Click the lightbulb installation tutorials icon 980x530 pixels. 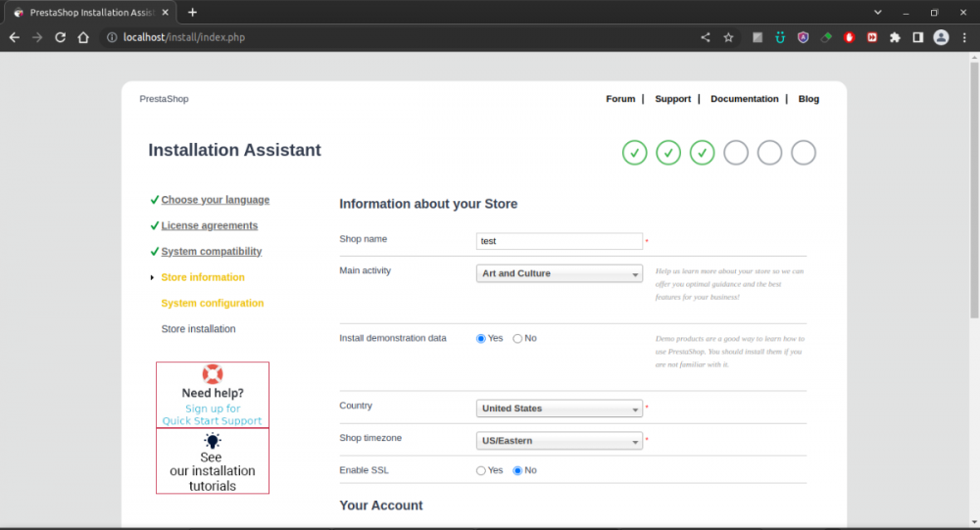213,441
